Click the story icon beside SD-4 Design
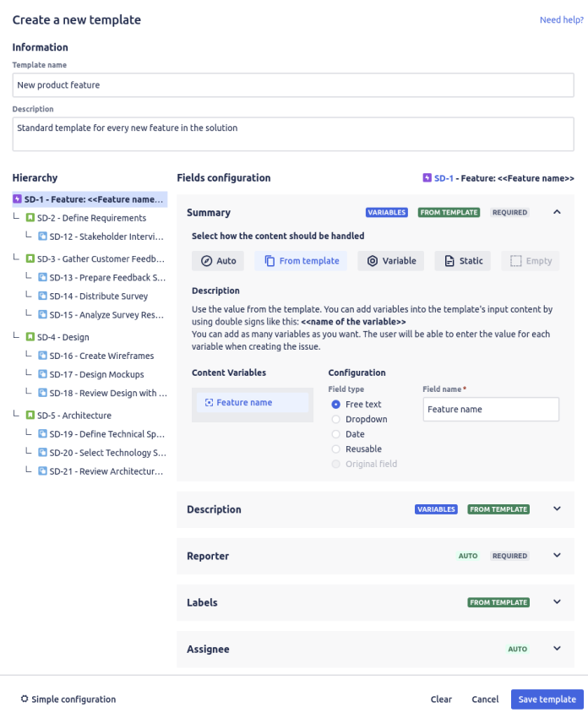 30,337
